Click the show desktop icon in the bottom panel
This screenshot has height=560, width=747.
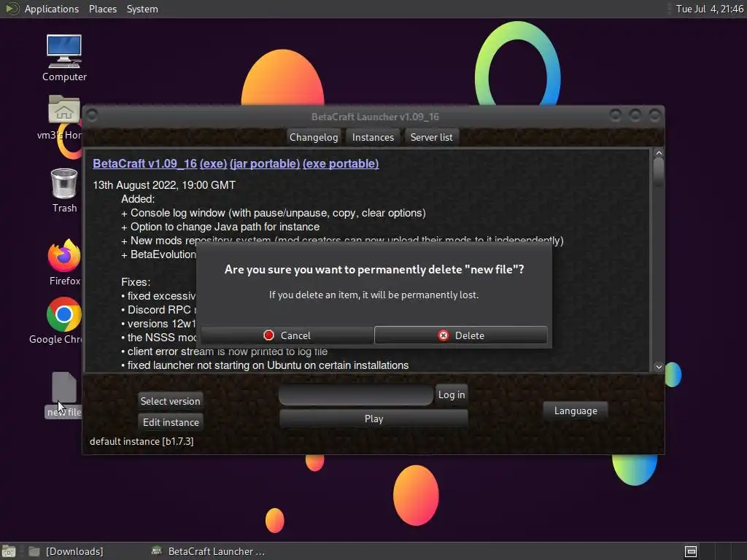[9, 551]
